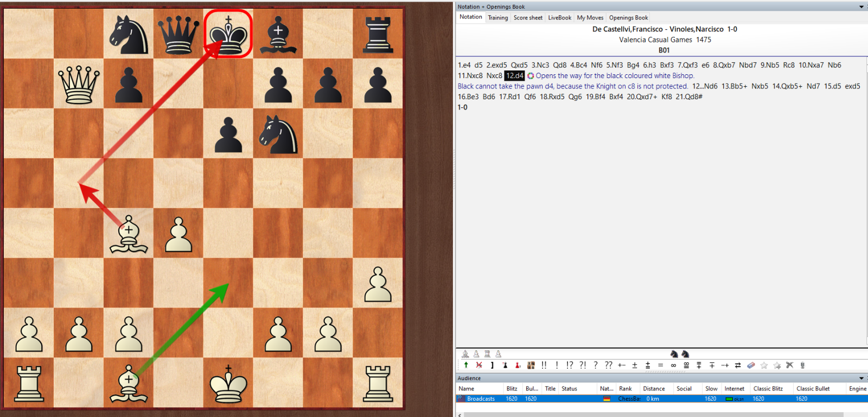Image resolution: width=868 pixels, height=417 pixels.
Task: Open the Audience panel dropdown arrow
Action: tap(861, 378)
